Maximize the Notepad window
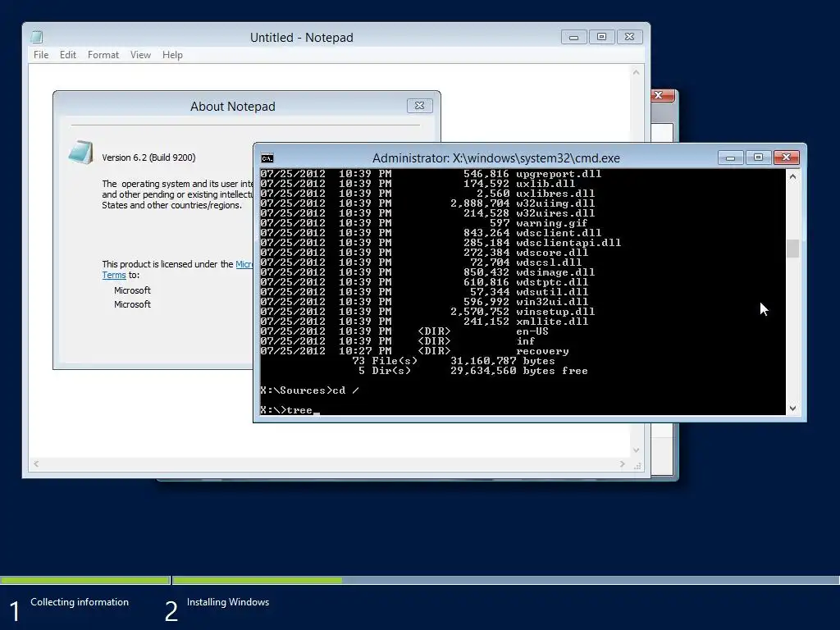The height and width of the screenshot is (630, 840). tap(601, 37)
